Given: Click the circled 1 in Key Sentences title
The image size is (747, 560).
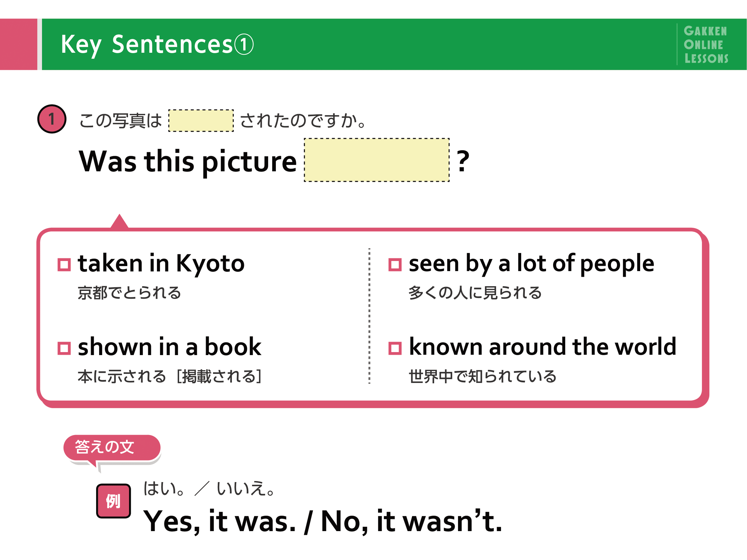Looking at the screenshot, I should point(244,44).
